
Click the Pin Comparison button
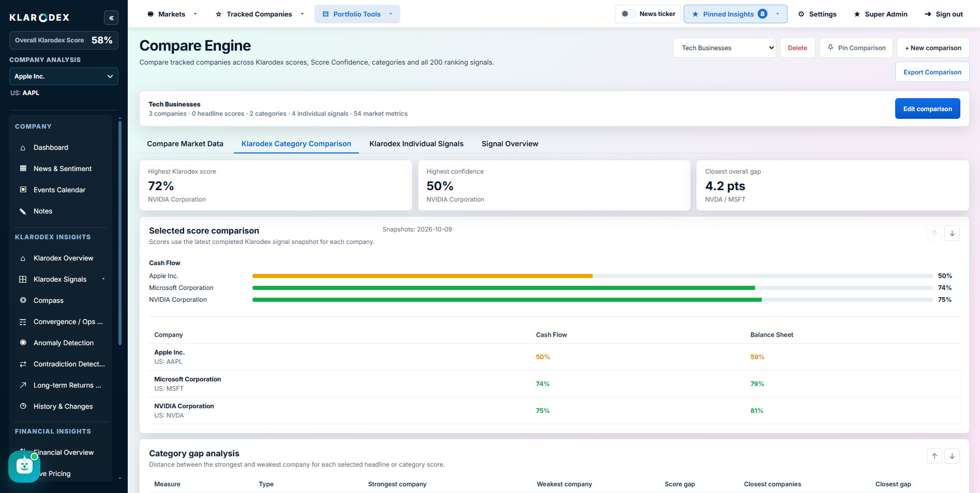[x=856, y=48]
